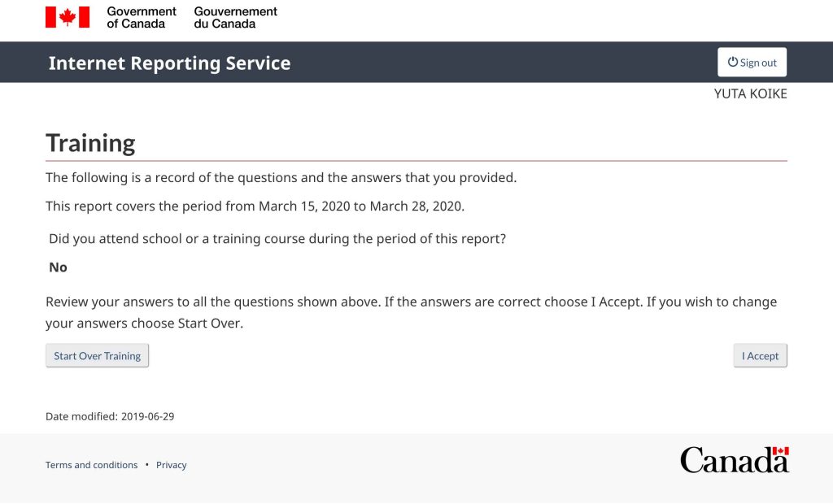Click the school or training course question

click(x=277, y=239)
